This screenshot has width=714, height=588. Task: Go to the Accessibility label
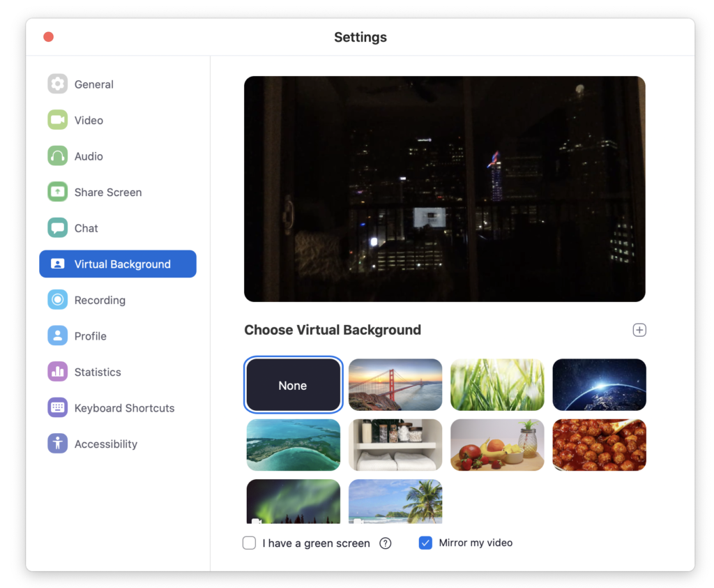click(106, 444)
